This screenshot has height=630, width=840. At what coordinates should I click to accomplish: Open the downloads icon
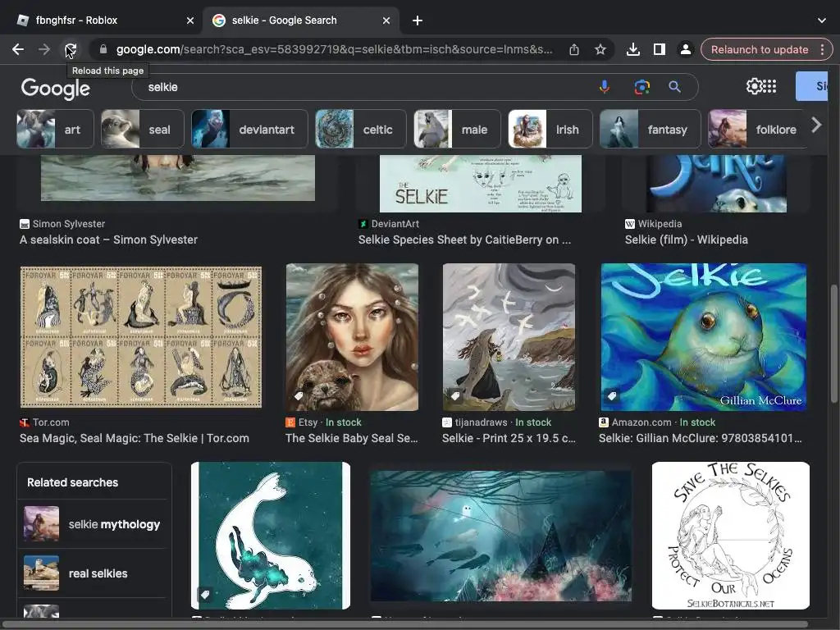click(x=633, y=49)
